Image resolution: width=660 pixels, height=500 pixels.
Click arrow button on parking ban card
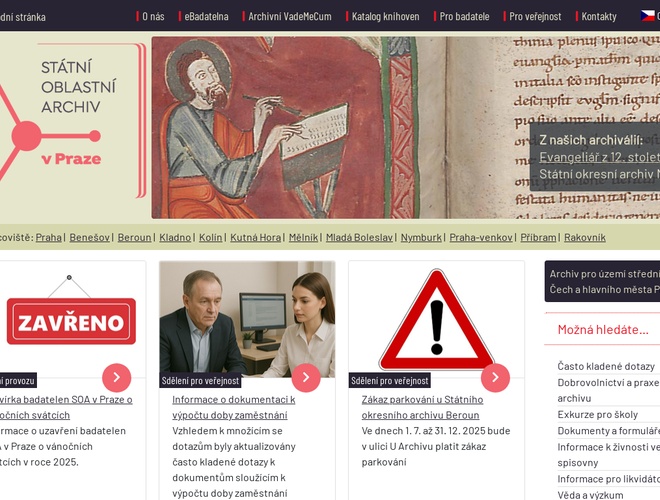click(x=494, y=377)
